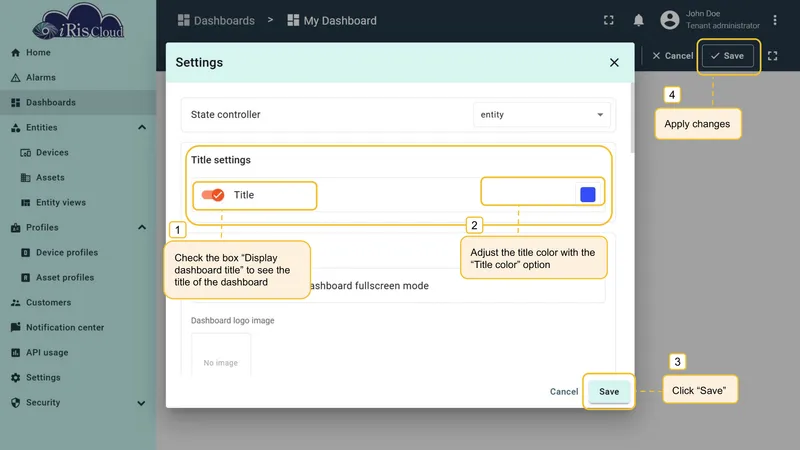Click the Profiles badge icon
Screen dimensions: 800x450
point(15,228)
